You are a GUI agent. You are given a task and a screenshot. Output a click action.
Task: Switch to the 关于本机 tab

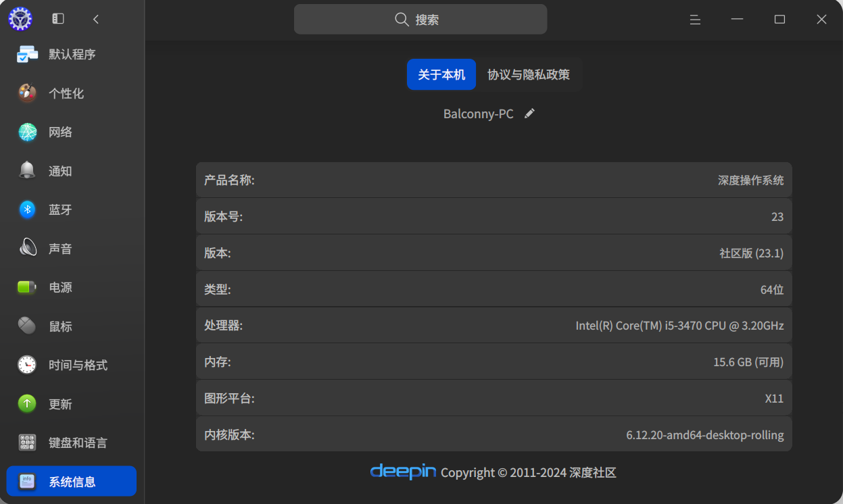[x=441, y=74]
